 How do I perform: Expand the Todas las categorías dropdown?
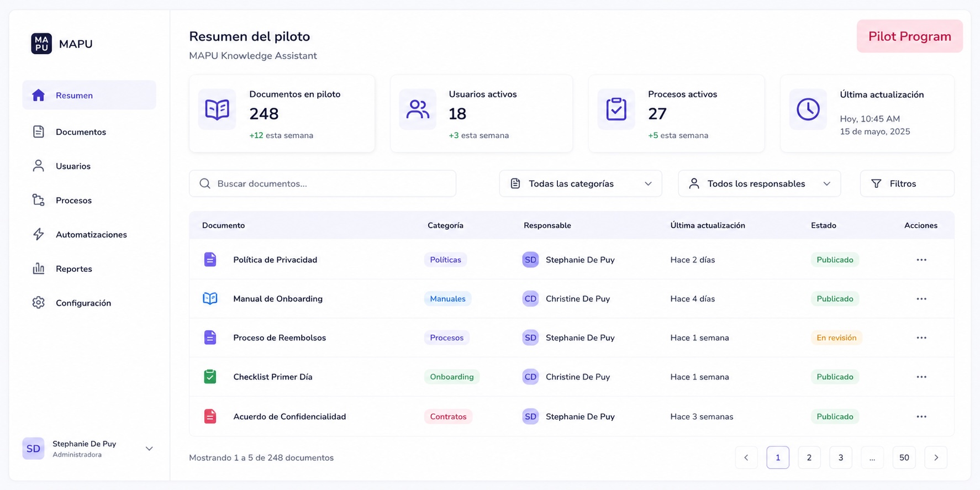pyautogui.click(x=581, y=183)
